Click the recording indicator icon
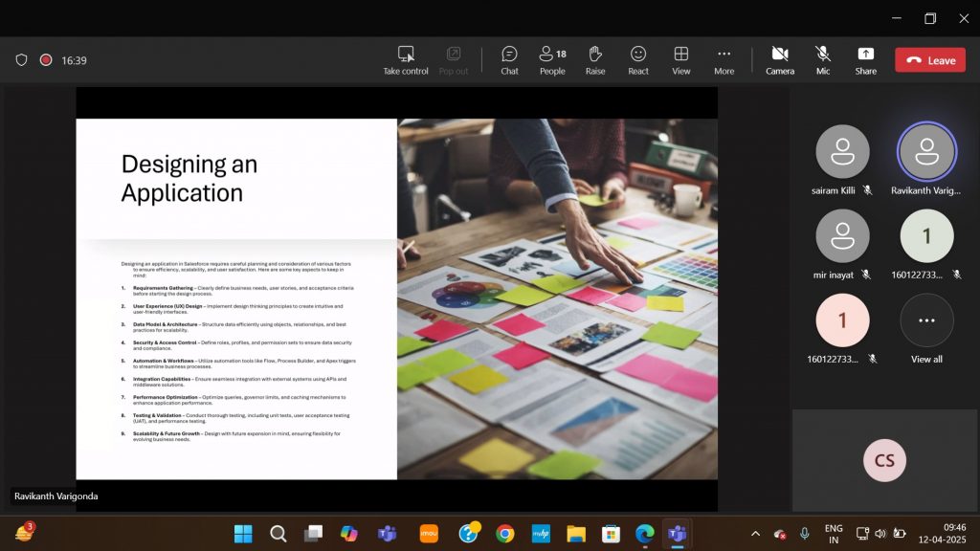980x551 pixels. 45,60
